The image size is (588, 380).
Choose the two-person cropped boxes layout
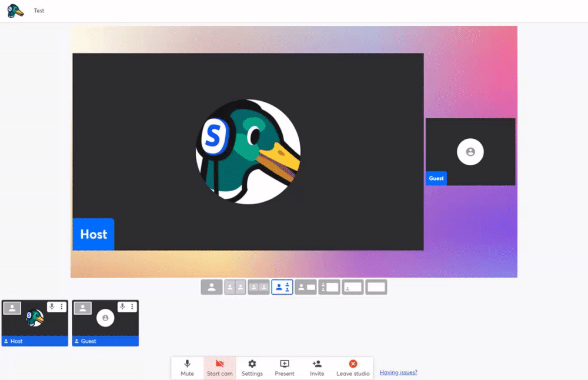click(x=259, y=287)
